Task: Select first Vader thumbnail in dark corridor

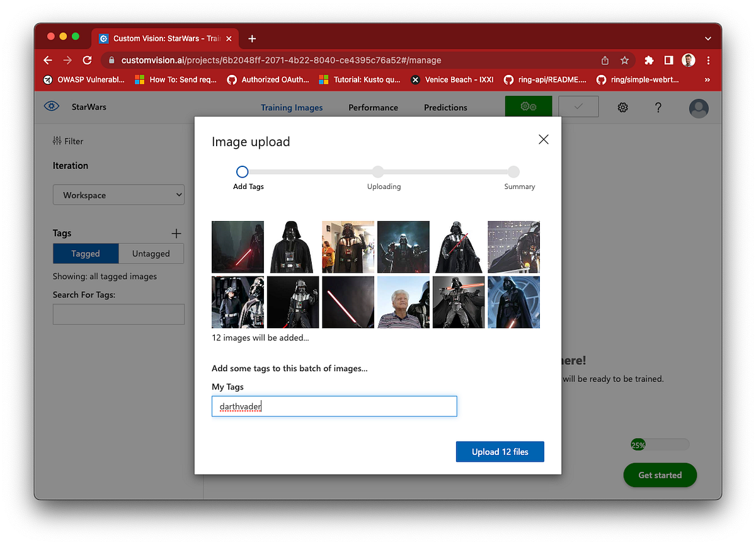Action: point(238,247)
